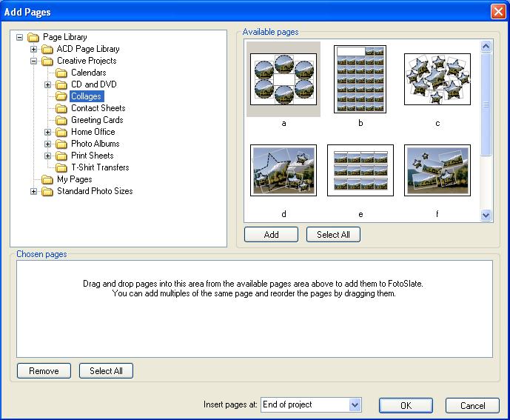The height and width of the screenshot is (420, 510).
Task: Click the Photo Albums folder icon
Action: 61,144
